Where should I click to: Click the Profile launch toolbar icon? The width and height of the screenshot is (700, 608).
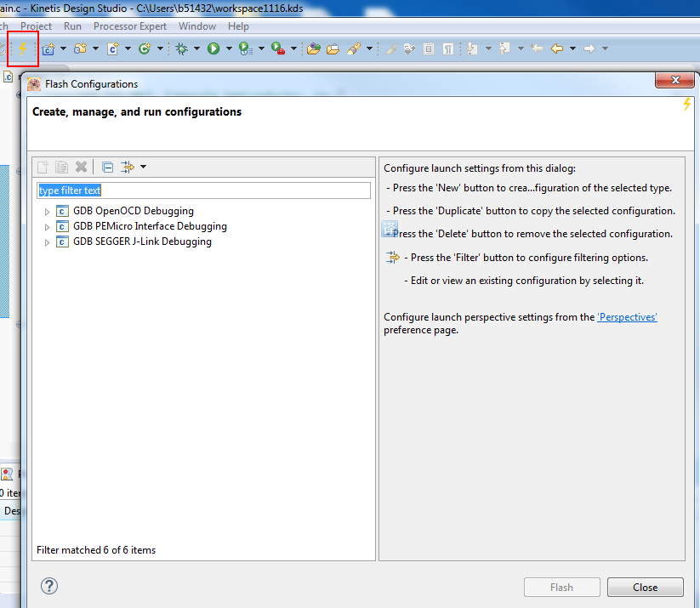[x=246, y=48]
